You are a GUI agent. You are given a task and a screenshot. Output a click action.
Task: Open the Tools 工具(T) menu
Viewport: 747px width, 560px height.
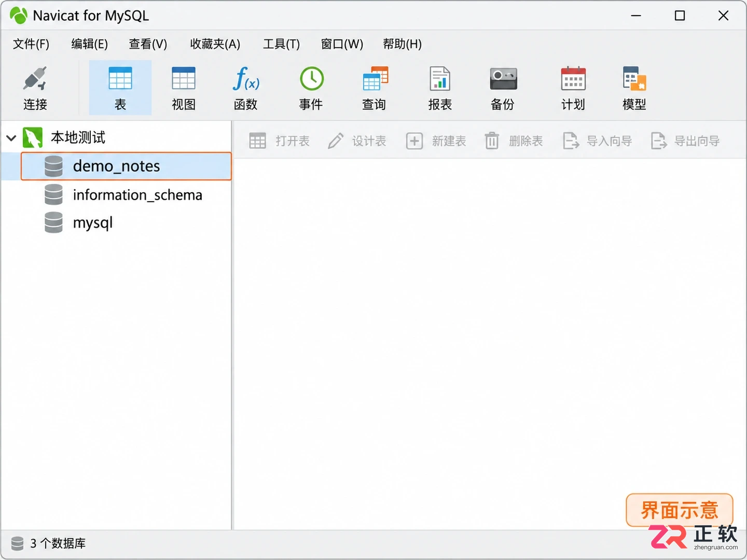[x=281, y=44]
